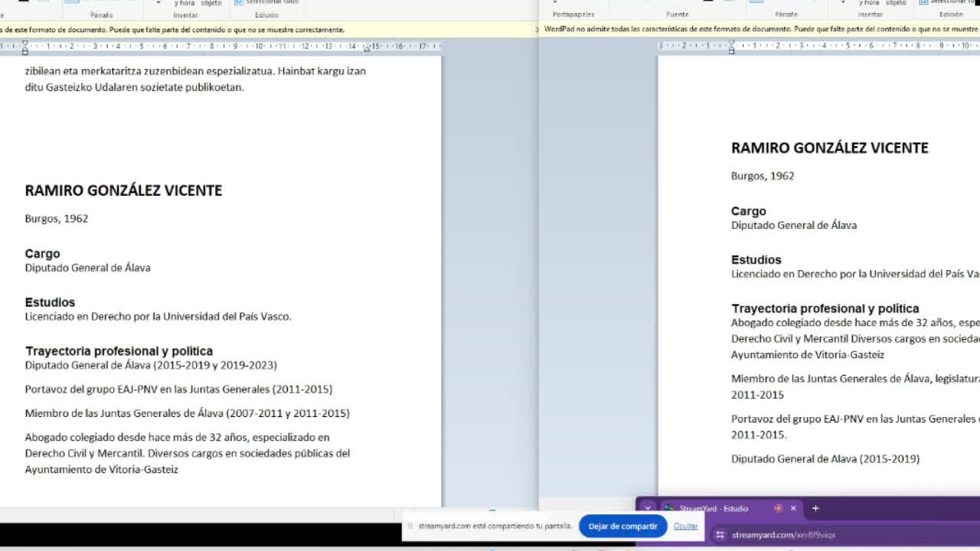Screen dimensions: 980x551
Task: Open a new browser tab with plus icon
Action: (815, 508)
